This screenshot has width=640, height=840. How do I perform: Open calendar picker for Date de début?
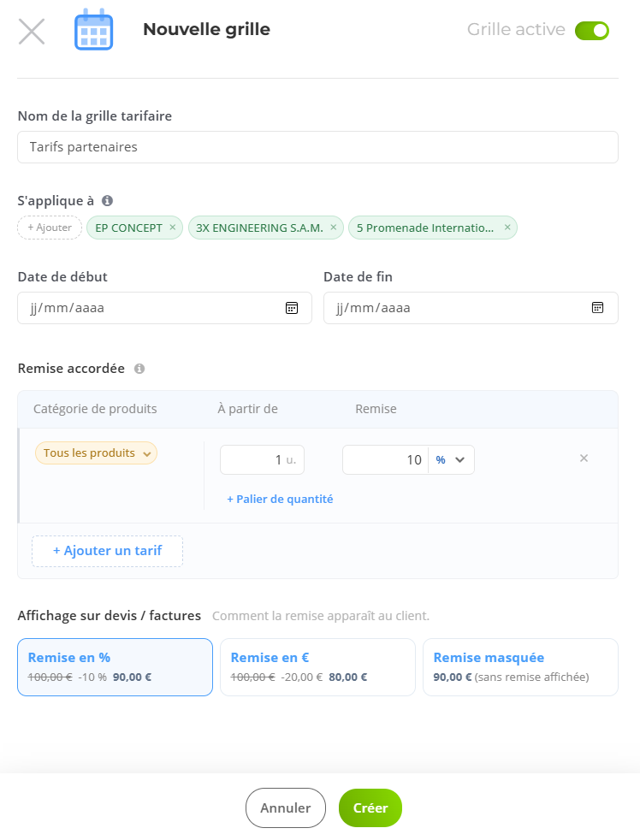[x=292, y=307]
